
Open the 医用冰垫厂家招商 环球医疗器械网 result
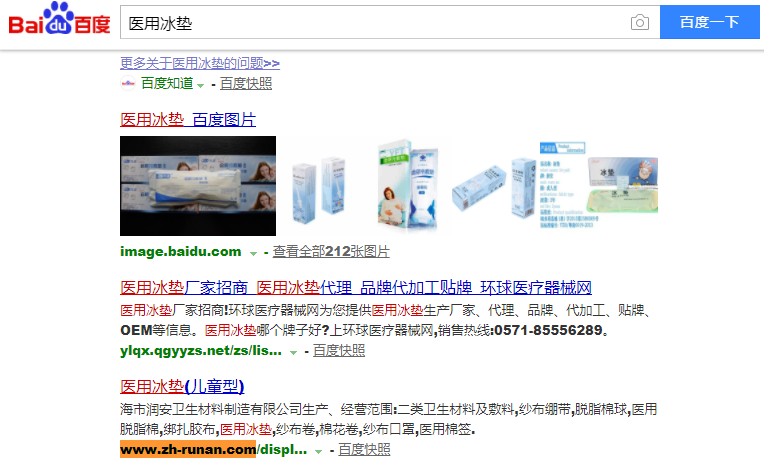(356, 288)
